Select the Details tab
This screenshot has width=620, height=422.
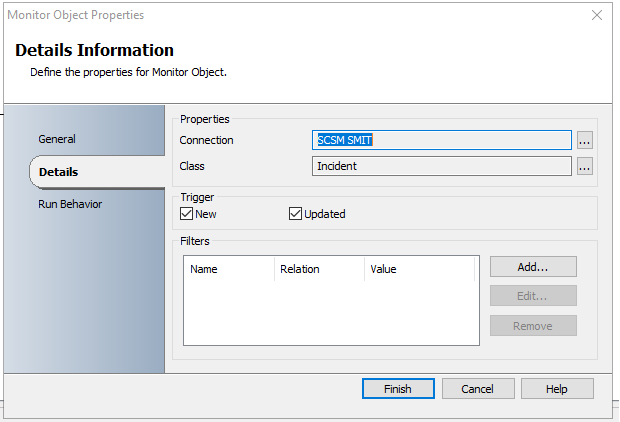pos(97,172)
